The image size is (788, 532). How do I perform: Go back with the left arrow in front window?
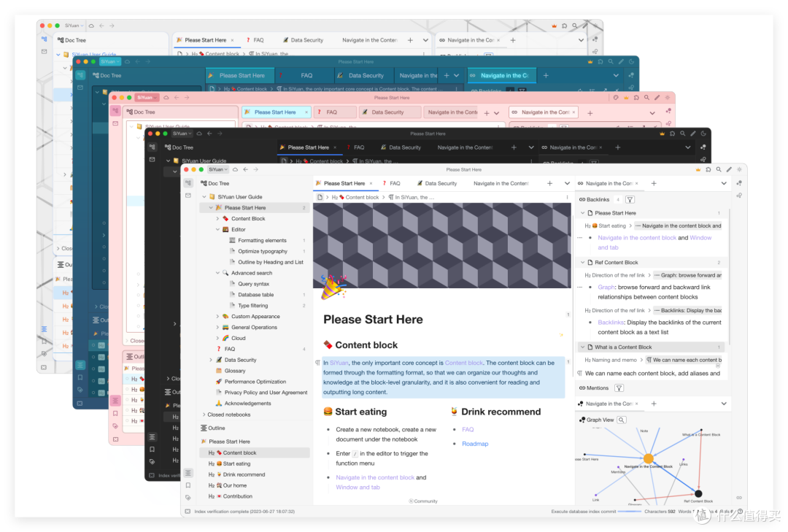pos(246,169)
